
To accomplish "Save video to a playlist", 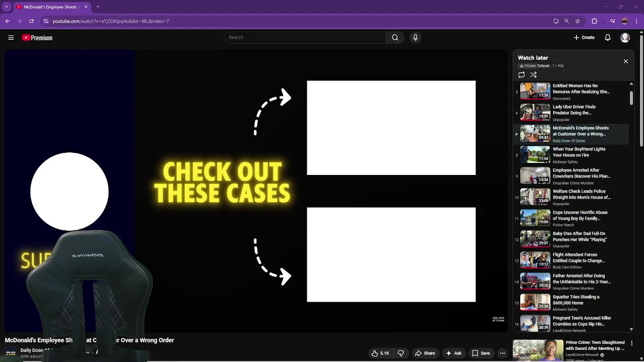I will [481, 353].
